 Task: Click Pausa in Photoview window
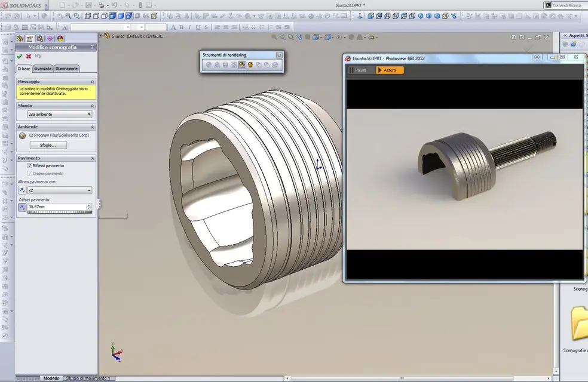pyautogui.click(x=360, y=70)
